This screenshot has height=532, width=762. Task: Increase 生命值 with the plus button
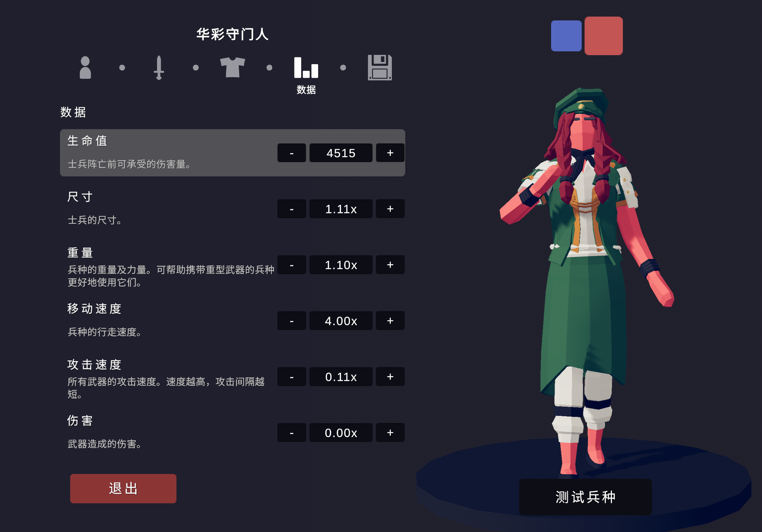(x=390, y=153)
